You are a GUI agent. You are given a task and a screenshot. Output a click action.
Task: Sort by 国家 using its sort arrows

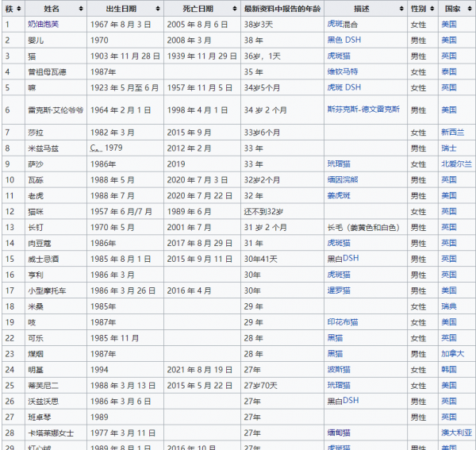pyautogui.click(x=470, y=9)
